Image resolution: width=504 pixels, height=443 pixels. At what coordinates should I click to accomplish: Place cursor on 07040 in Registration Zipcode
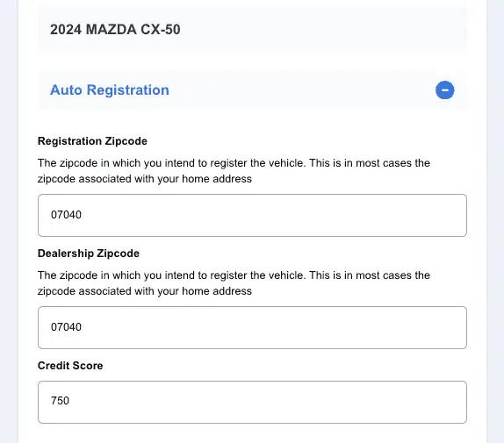[x=66, y=215]
